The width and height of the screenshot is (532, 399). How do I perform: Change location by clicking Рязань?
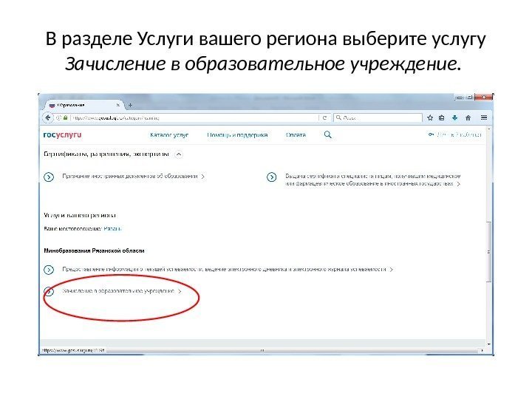[112, 228]
